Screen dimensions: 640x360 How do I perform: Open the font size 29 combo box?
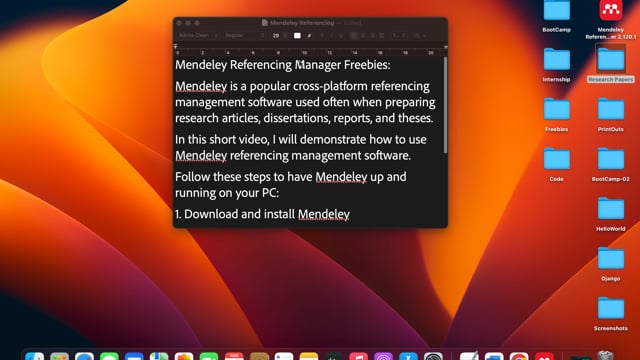tap(280, 36)
